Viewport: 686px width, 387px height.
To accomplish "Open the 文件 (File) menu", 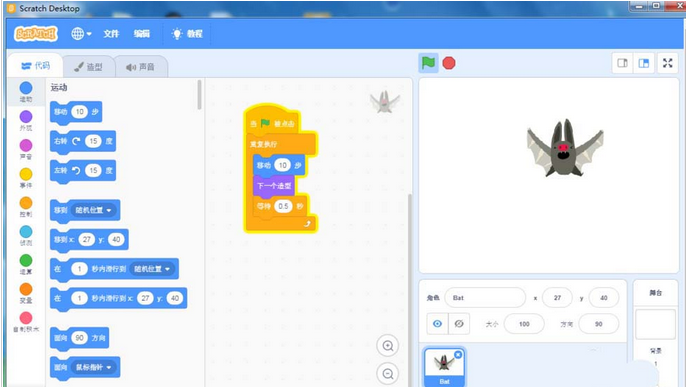I will click(111, 34).
